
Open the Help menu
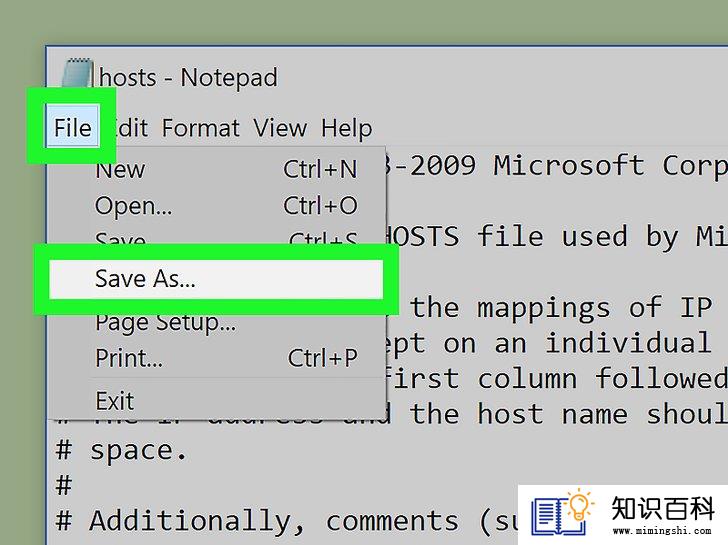(x=347, y=129)
